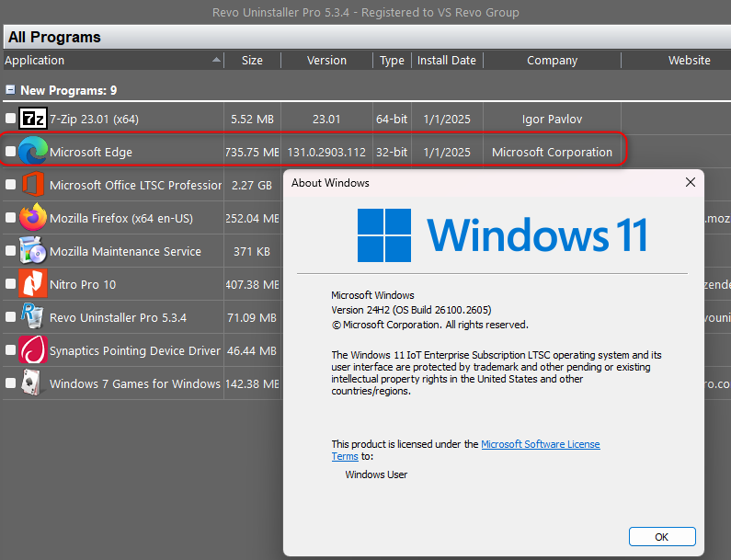This screenshot has height=560, width=731.
Task: Click the Nitro Pro 10 icon
Action: click(32, 283)
